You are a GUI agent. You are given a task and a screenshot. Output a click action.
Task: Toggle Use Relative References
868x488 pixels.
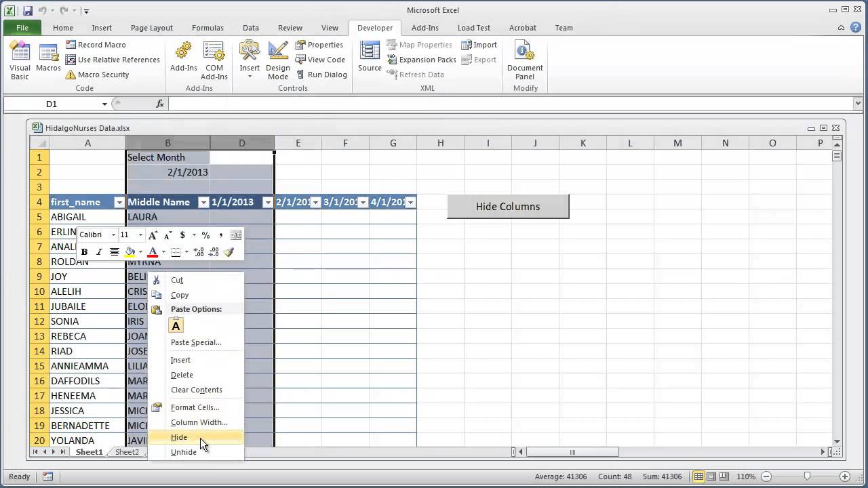pyautogui.click(x=113, y=60)
